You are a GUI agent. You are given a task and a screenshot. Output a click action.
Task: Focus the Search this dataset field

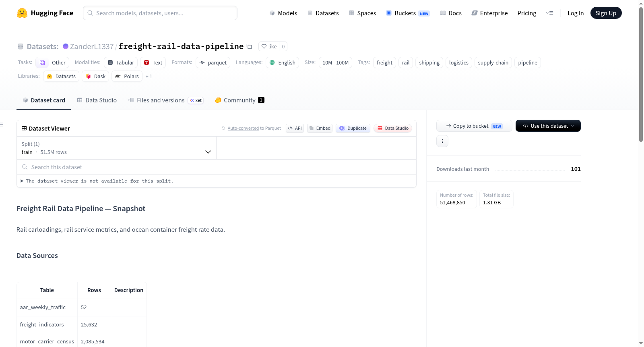[x=217, y=167]
